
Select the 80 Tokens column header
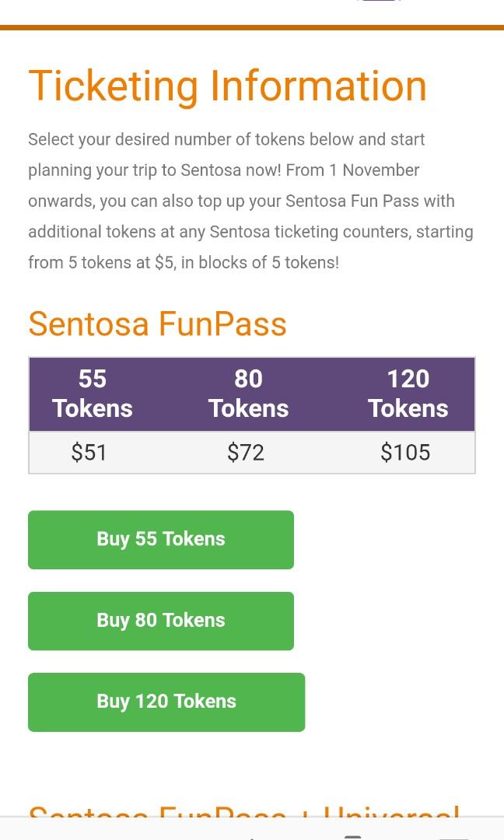[248, 394]
